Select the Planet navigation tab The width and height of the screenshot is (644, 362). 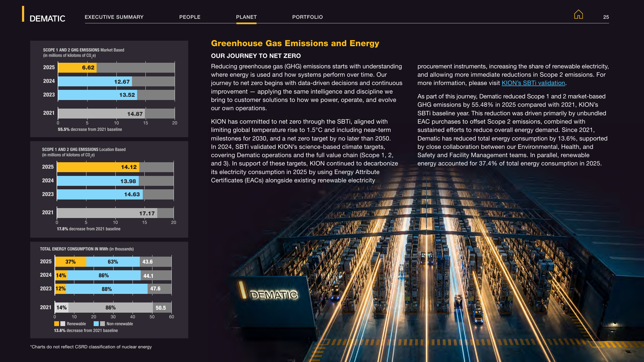[246, 17]
